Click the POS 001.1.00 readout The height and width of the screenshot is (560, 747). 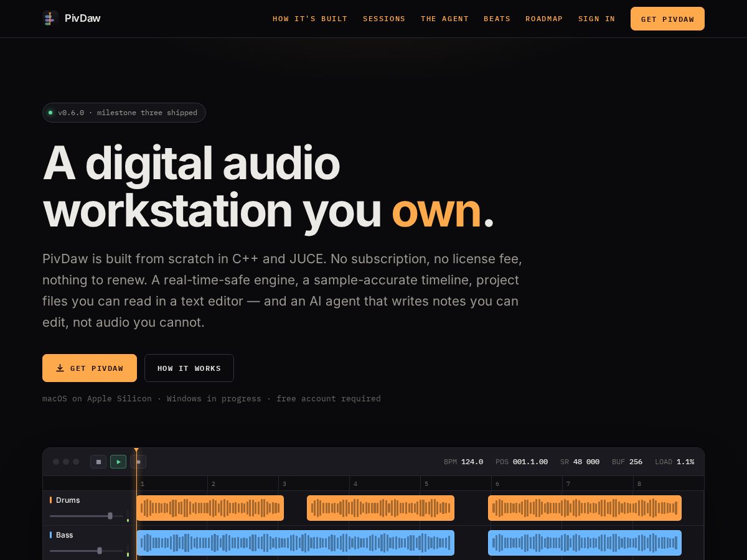pos(522,462)
